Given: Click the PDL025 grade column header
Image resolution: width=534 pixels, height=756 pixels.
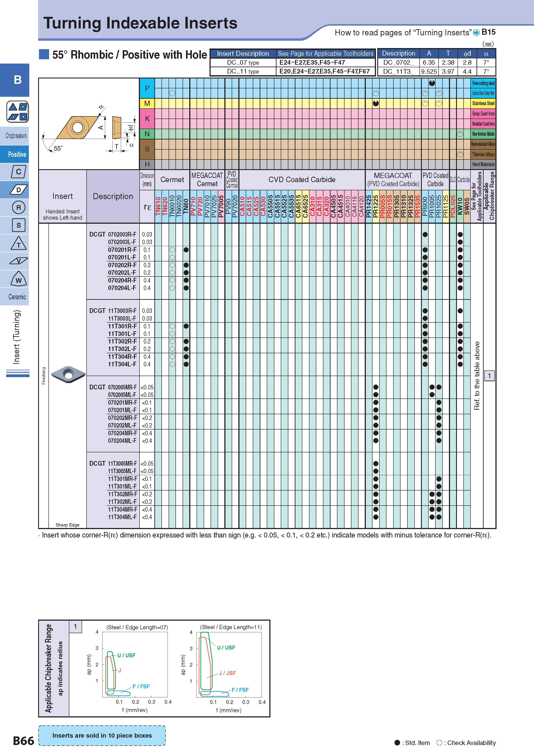Looking at the screenshot, I should (x=453, y=206).
